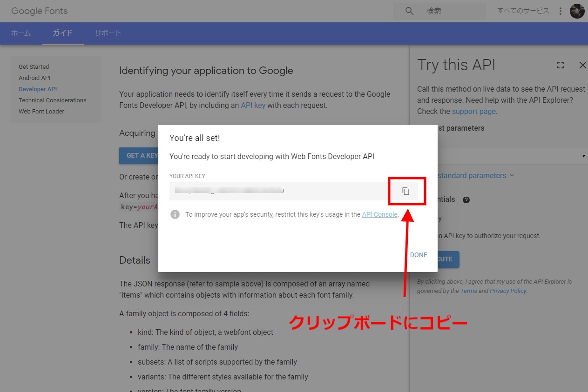
Task: Click the Identifying your application to Google heading
Action: tap(206, 71)
